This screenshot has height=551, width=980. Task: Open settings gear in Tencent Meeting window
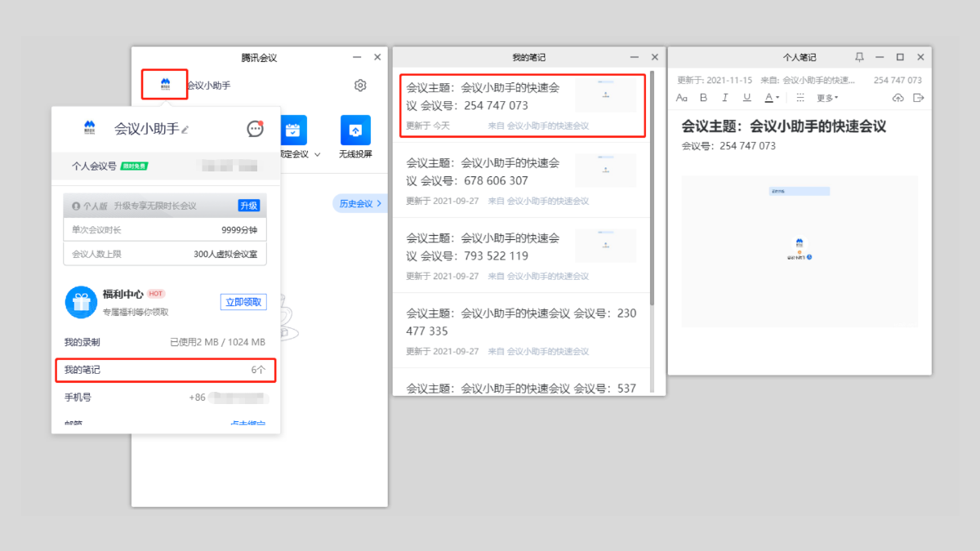(360, 85)
